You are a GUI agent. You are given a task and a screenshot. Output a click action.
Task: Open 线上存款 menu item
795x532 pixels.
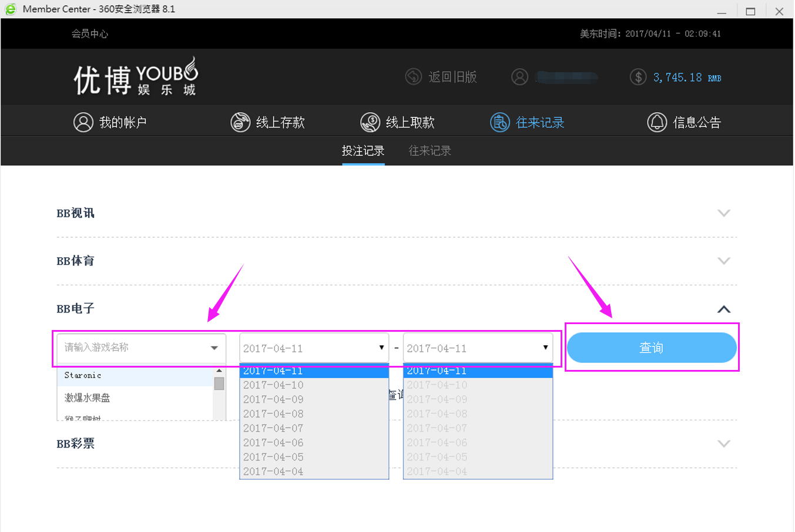(267, 122)
